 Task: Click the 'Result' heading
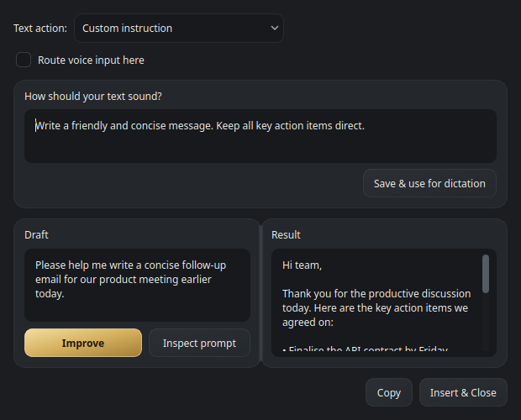(x=286, y=234)
